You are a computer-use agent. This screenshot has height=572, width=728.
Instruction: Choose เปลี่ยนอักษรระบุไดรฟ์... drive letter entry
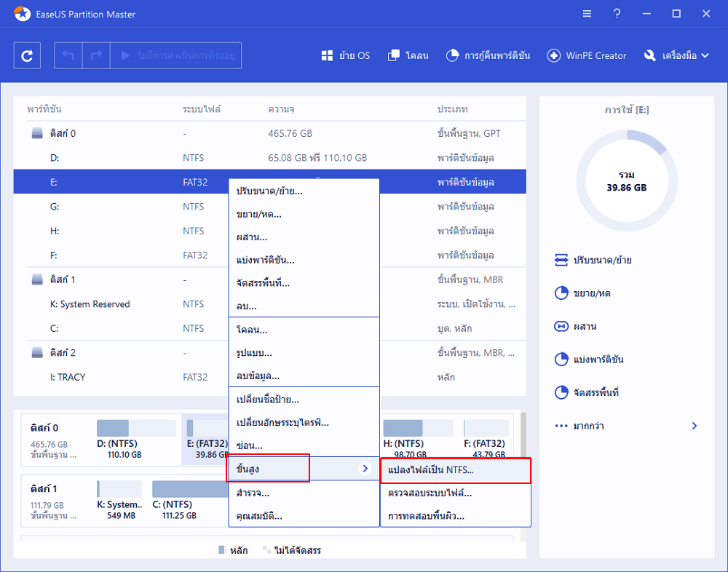pos(304,423)
